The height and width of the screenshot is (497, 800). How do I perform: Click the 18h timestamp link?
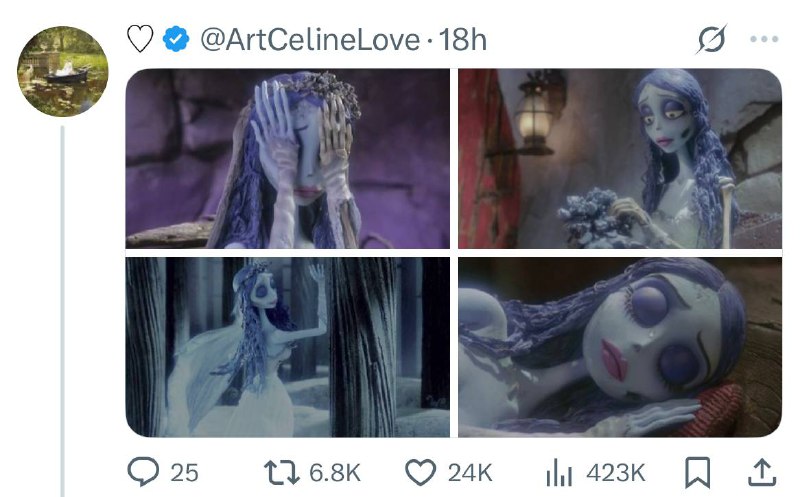(x=463, y=41)
